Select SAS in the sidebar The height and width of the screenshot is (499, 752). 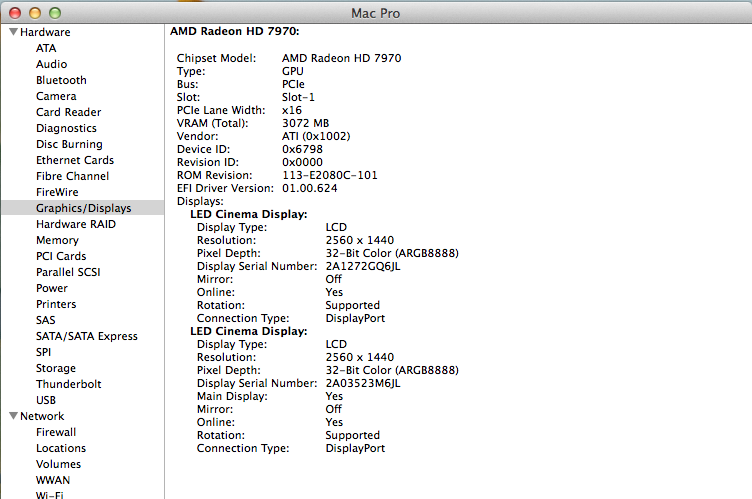pyautogui.click(x=46, y=320)
